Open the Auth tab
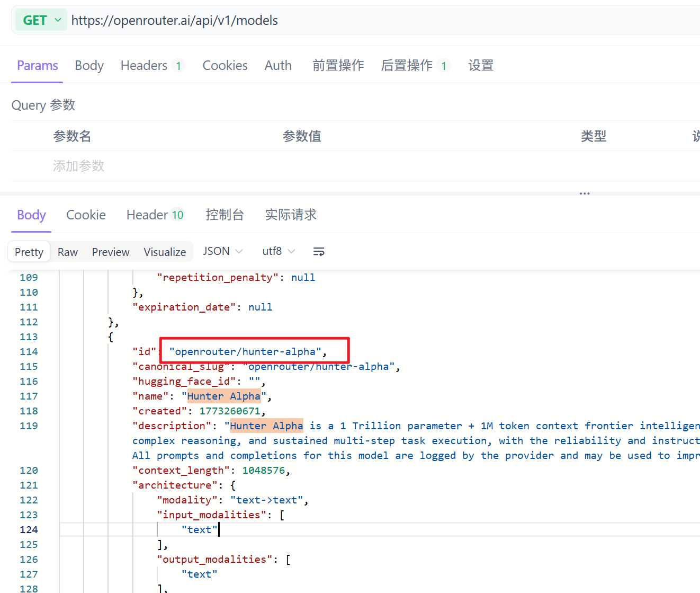The height and width of the screenshot is (593, 700). [x=278, y=66]
